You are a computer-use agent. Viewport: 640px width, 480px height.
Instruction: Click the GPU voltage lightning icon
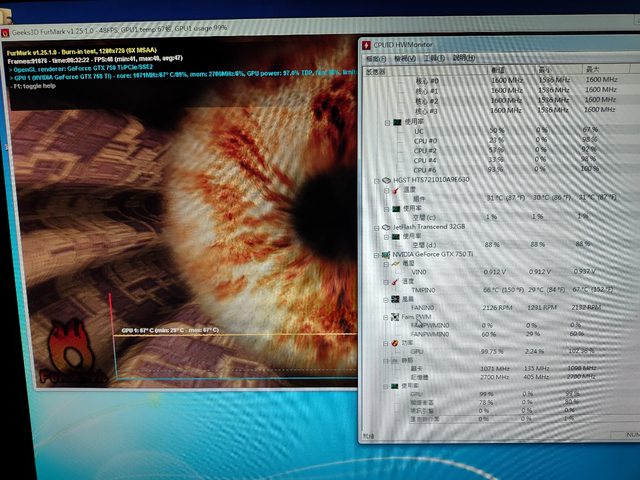[x=397, y=264]
